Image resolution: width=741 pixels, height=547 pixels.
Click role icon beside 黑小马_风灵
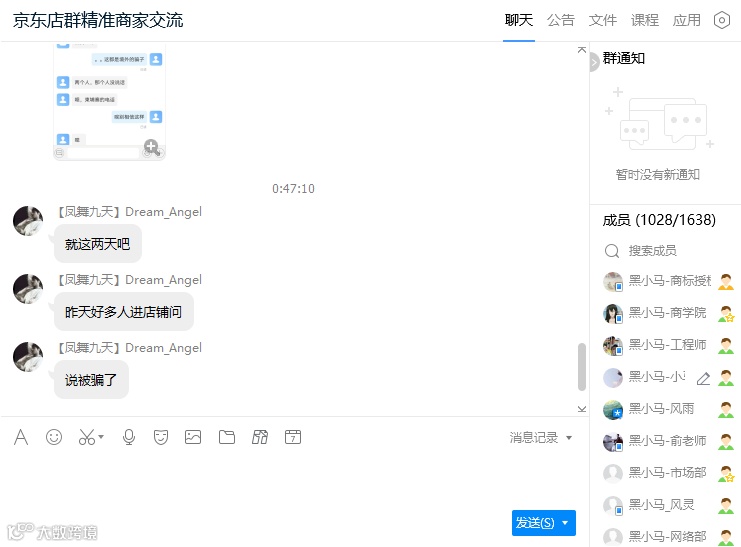[726, 505]
